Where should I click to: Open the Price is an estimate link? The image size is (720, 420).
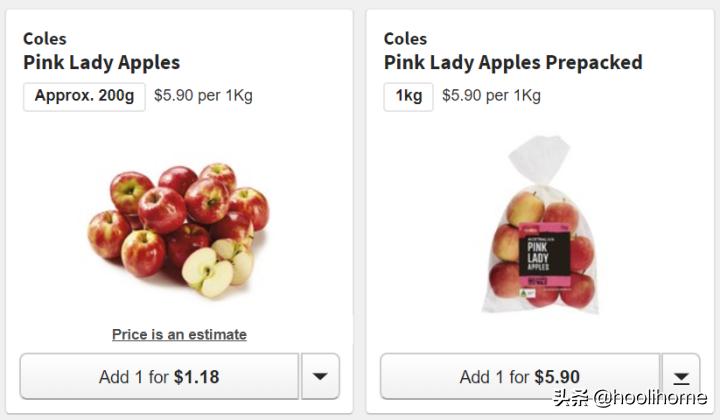point(179,334)
